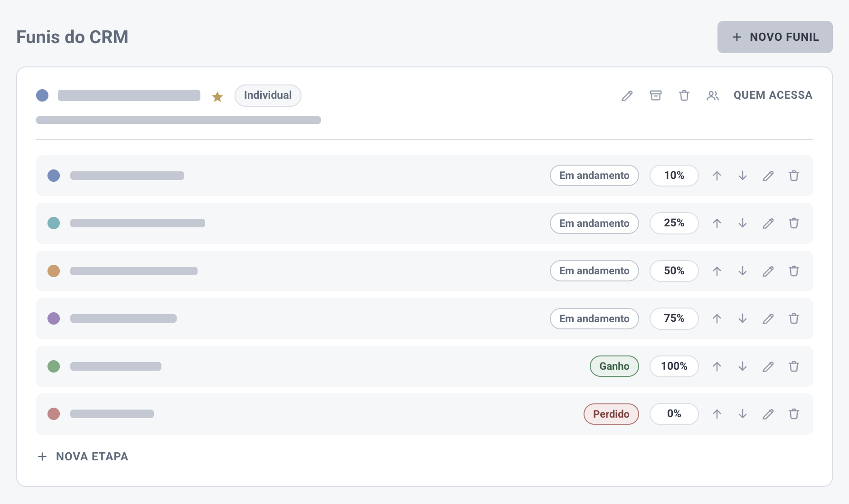Click the 50% probability pill

click(674, 271)
